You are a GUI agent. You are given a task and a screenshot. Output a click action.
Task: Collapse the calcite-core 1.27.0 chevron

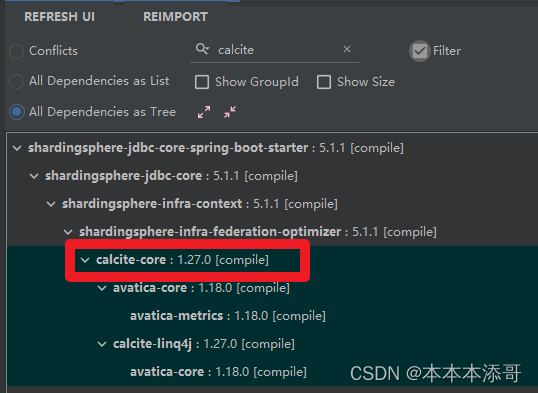(85, 260)
